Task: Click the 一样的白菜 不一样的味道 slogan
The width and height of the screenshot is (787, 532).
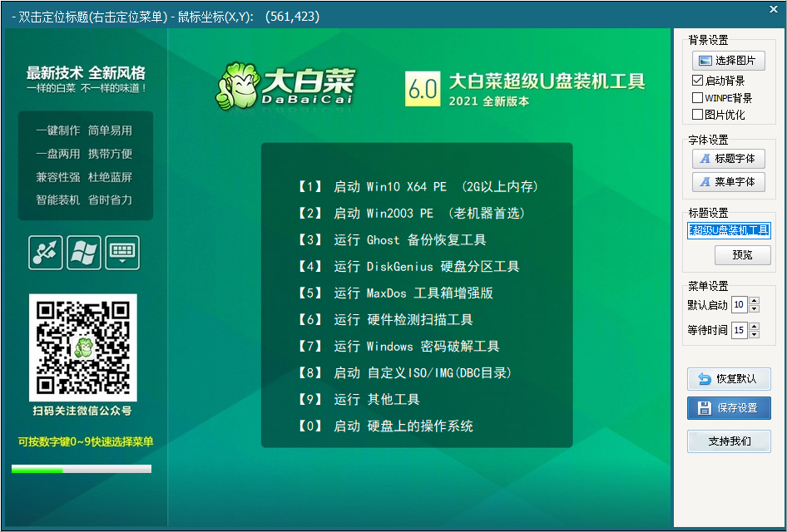Action: point(87,89)
